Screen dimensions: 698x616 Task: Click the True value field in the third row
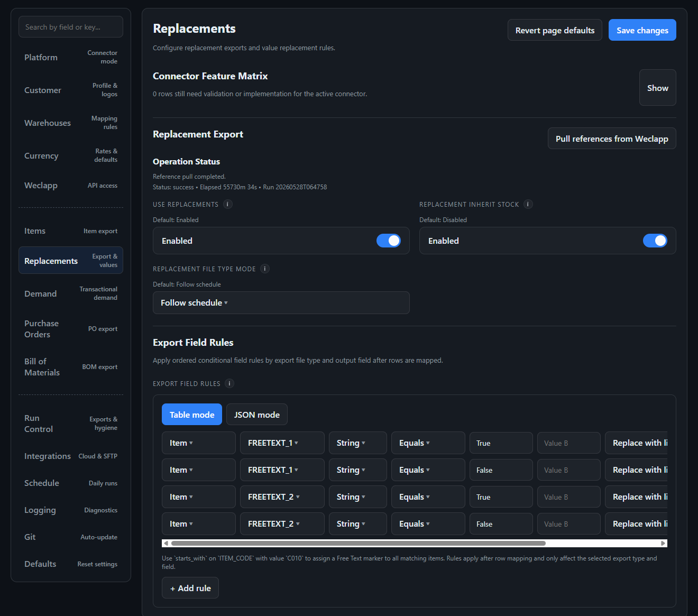pos(501,497)
